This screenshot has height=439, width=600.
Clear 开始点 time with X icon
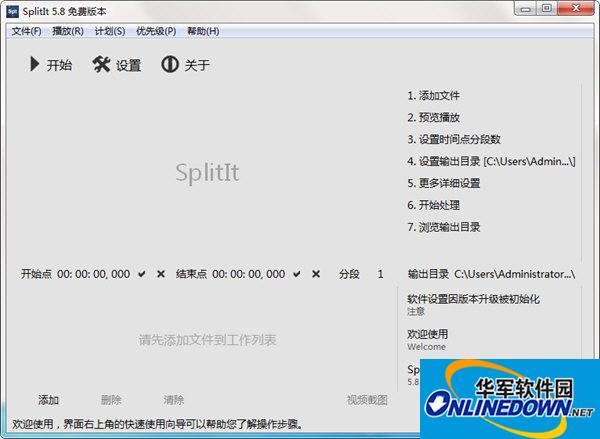(x=160, y=274)
